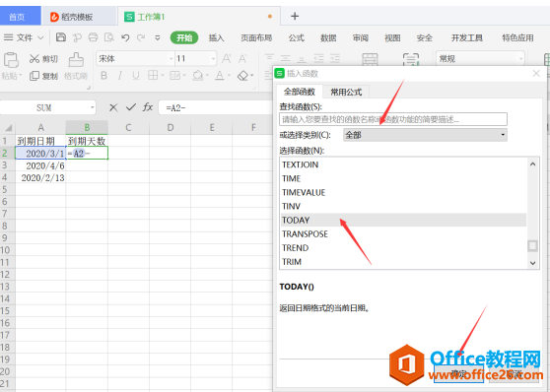This screenshot has height=392, width=550.
Task: Select cell A3 with 2020/4/6
Action: (x=40, y=165)
